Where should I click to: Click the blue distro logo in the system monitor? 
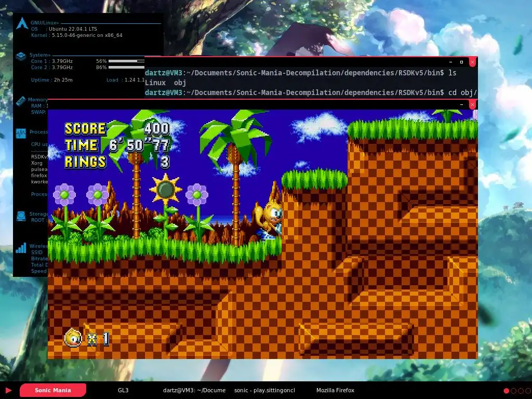pyautogui.click(x=22, y=23)
